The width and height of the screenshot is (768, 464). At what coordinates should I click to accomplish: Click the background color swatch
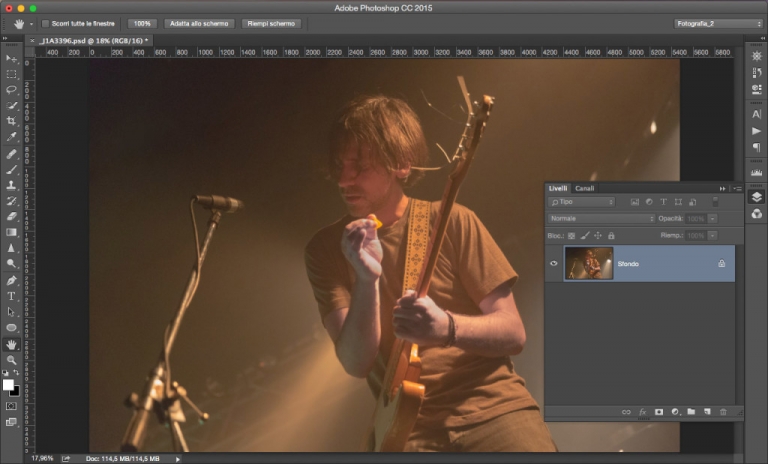coord(16,392)
